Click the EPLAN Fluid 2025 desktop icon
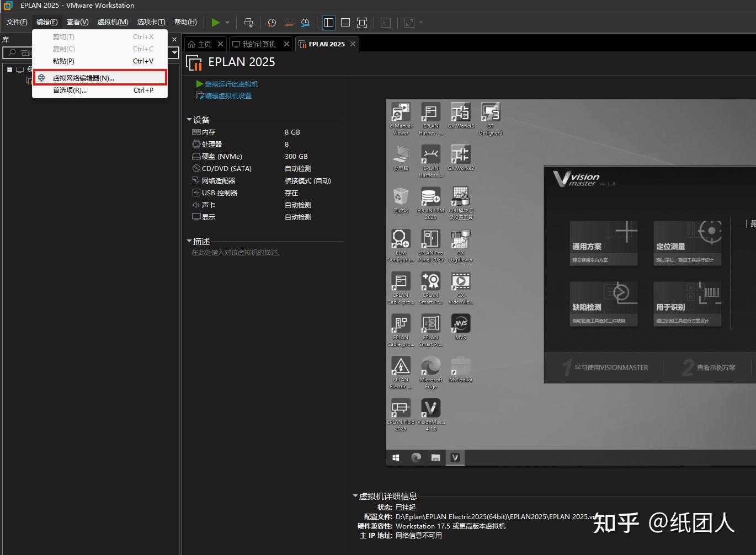This screenshot has height=555, width=756. 401,415
